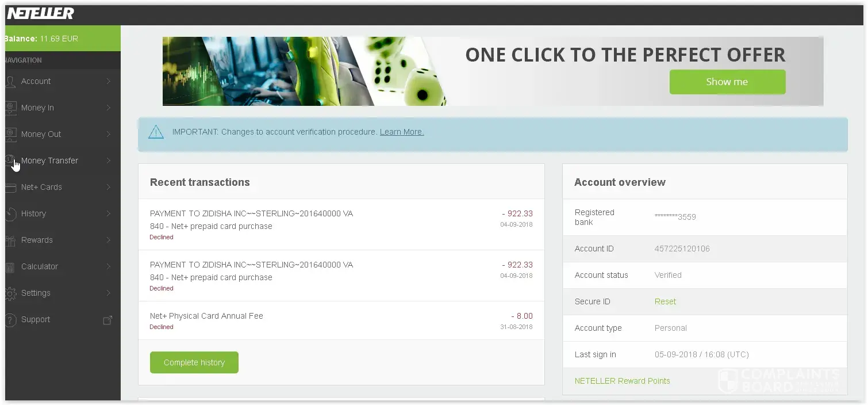This screenshot has width=868, height=405.
Task: Click Show me banner button
Action: pos(727,82)
